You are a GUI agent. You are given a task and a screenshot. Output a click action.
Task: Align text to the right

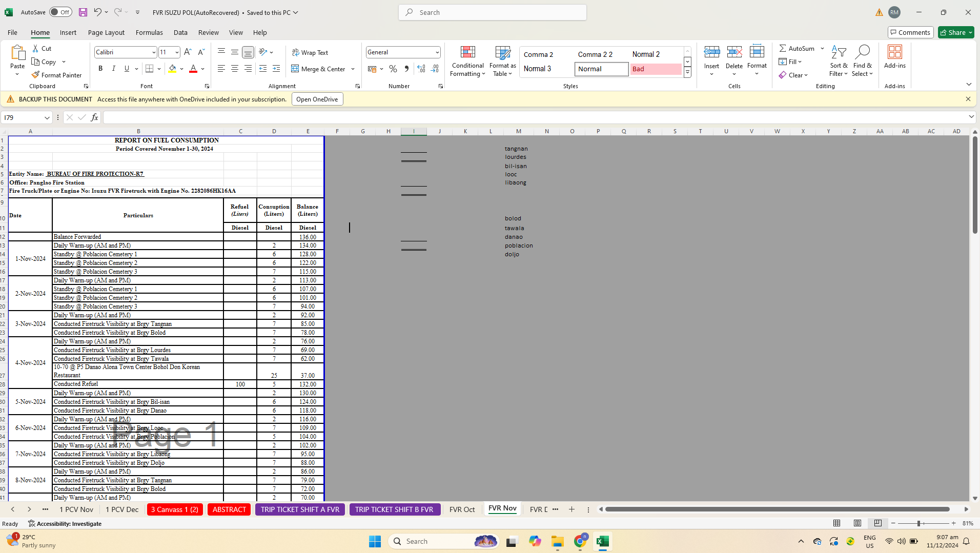click(248, 69)
